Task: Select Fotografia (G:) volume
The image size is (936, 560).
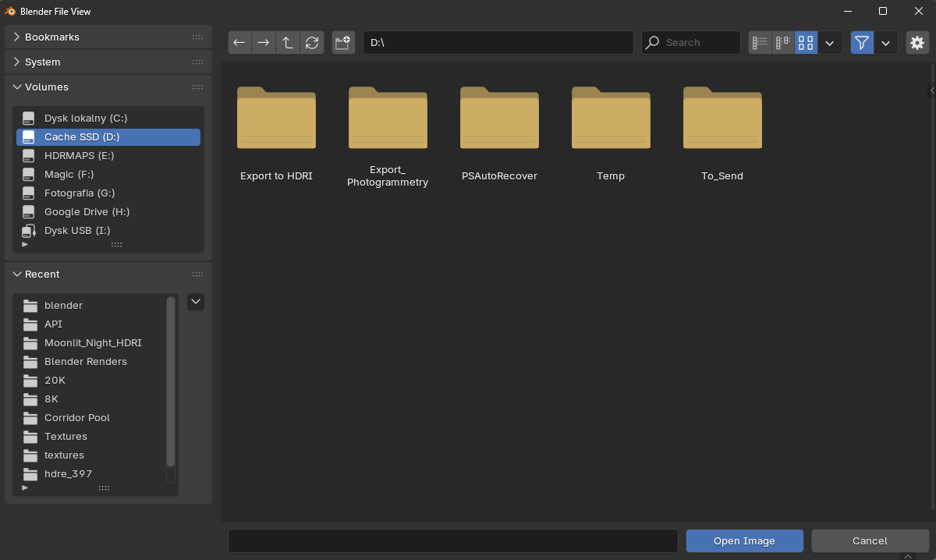Action: (108, 193)
